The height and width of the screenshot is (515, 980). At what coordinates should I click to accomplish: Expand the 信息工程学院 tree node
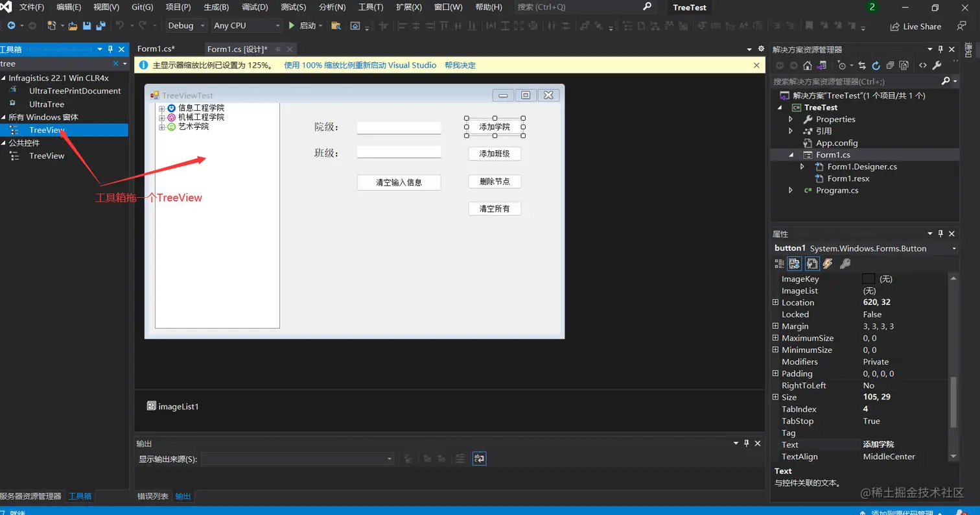[162, 108]
